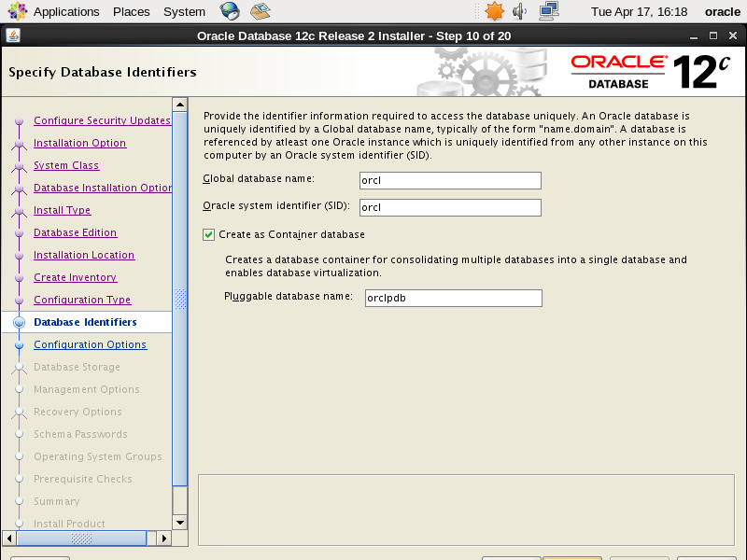
Task: Open the oracle user menu
Action: [722, 11]
